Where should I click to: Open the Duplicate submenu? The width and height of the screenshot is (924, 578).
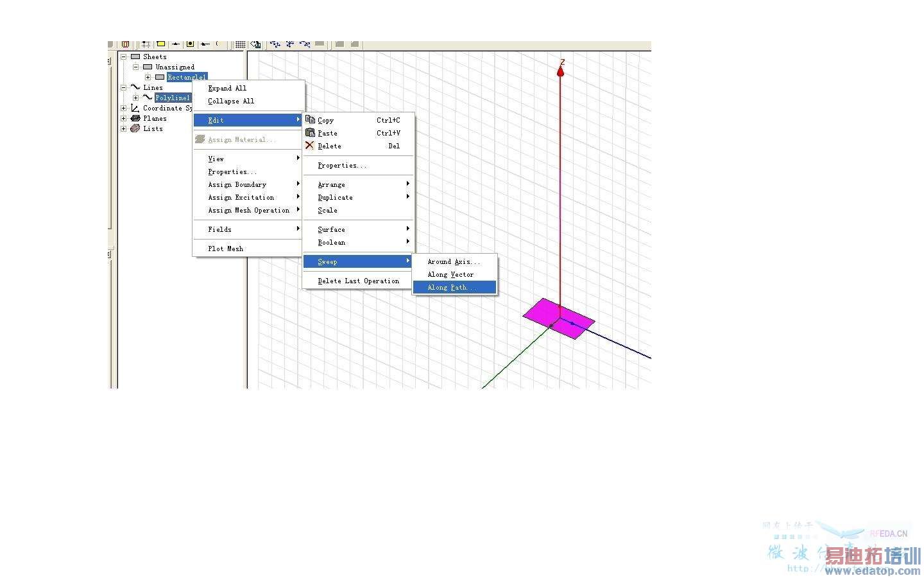point(359,197)
